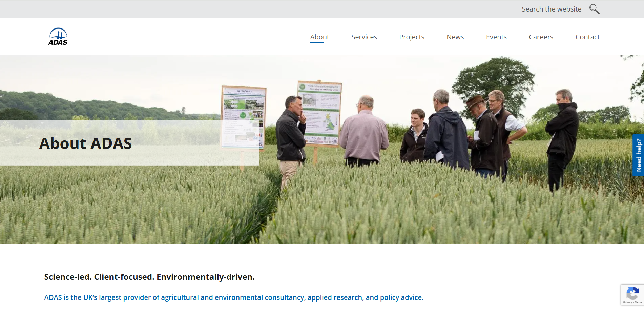Click the 'About ADAS' banner heading

click(85, 143)
